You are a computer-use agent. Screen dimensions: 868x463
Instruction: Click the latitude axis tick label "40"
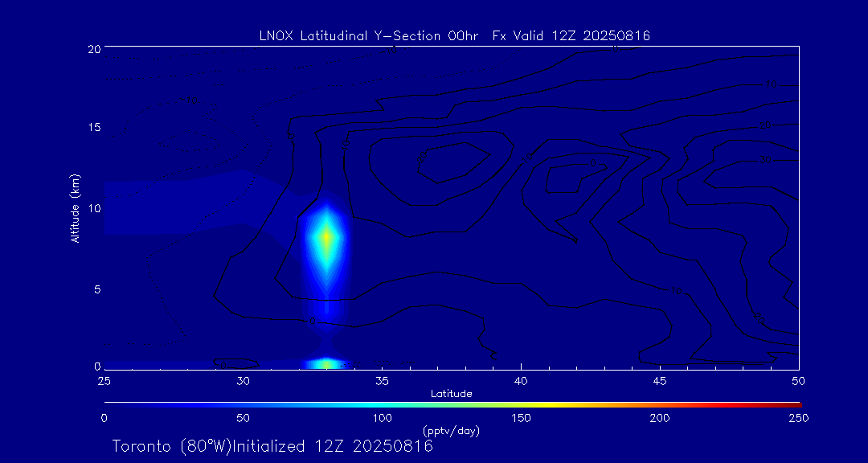(x=521, y=381)
